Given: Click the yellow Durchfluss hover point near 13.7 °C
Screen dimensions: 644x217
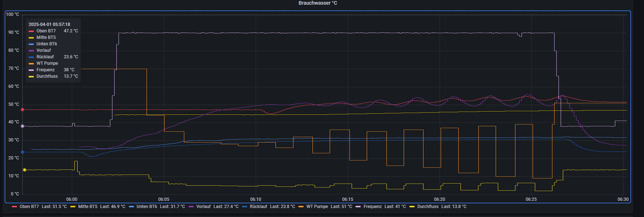Looking at the screenshot, I should 24,170.
